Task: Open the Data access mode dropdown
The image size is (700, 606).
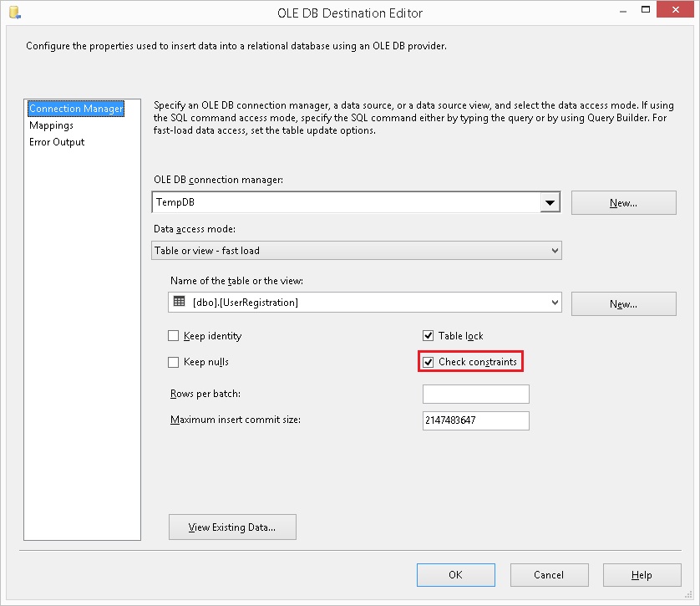Action: pos(554,250)
